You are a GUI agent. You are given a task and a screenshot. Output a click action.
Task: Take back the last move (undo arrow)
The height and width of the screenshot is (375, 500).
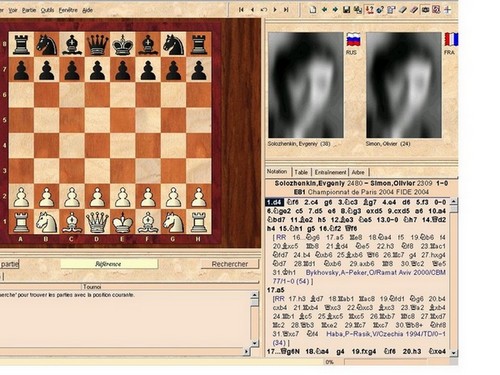pos(264,10)
